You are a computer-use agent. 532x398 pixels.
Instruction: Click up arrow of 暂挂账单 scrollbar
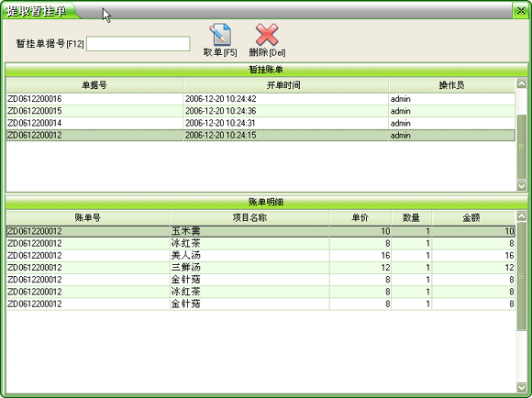point(522,83)
